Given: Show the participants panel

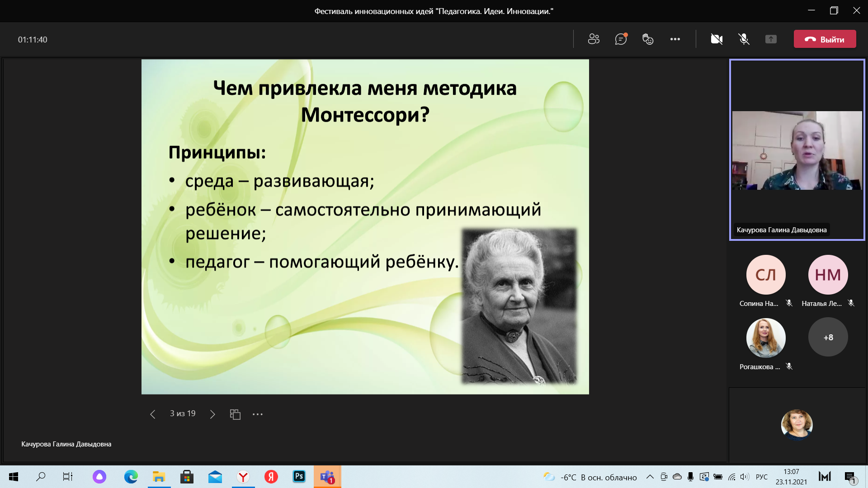Looking at the screenshot, I should tap(594, 39).
